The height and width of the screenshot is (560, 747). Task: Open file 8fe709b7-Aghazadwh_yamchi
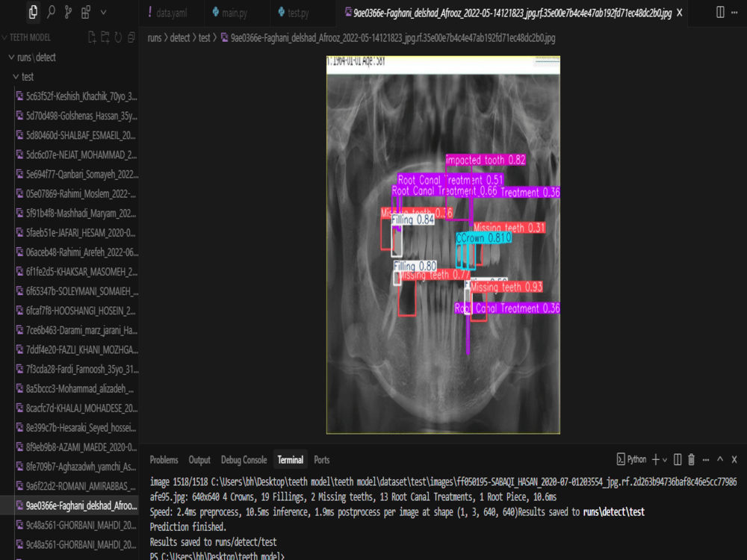point(76,467)
